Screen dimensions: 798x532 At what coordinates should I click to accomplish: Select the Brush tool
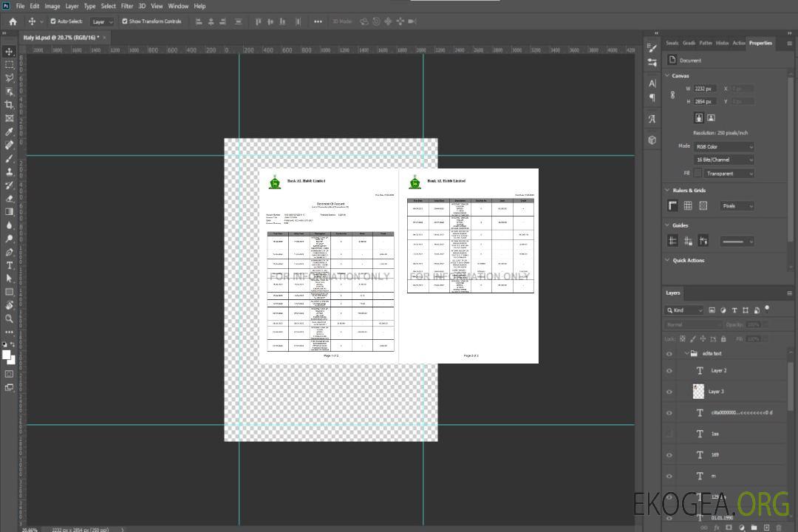click(x=9, y=158)
